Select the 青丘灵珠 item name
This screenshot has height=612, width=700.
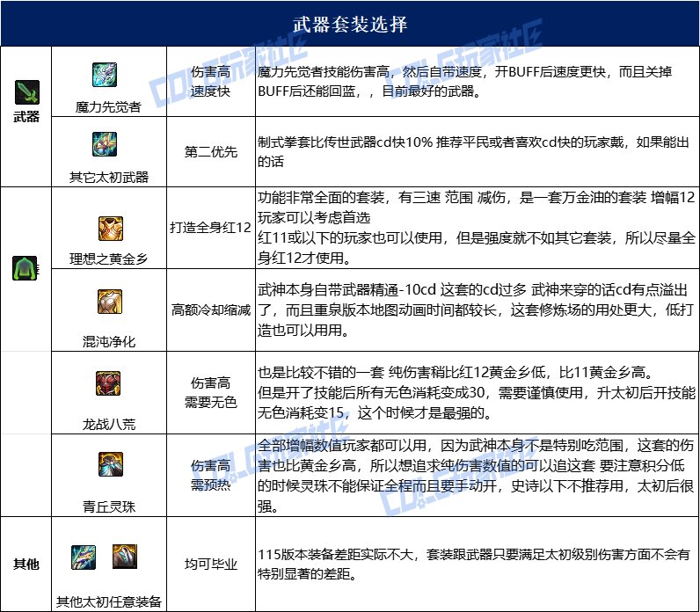click(108, 506)
